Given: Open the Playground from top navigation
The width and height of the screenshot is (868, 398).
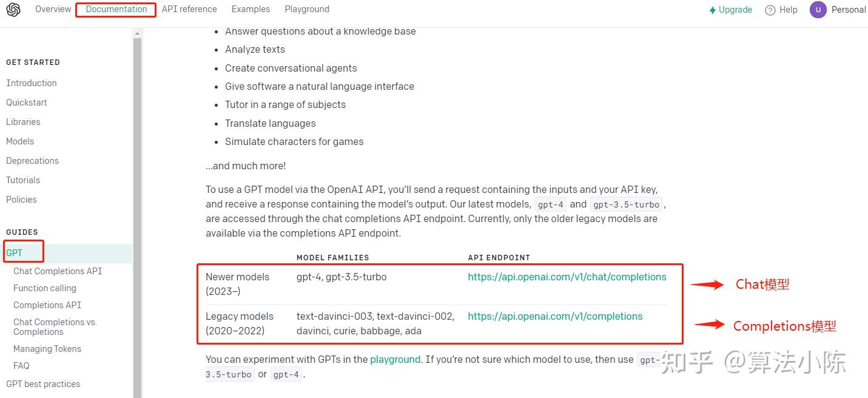Looking at the screenshot, I should pyautogui.click(x=306, y=9).
